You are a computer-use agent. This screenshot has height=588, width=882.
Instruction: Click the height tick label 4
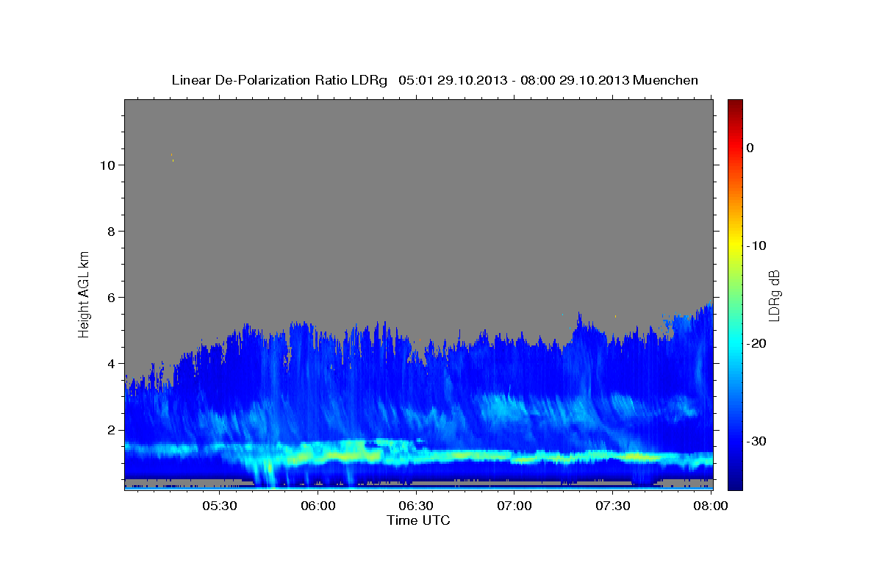(111, 363)
